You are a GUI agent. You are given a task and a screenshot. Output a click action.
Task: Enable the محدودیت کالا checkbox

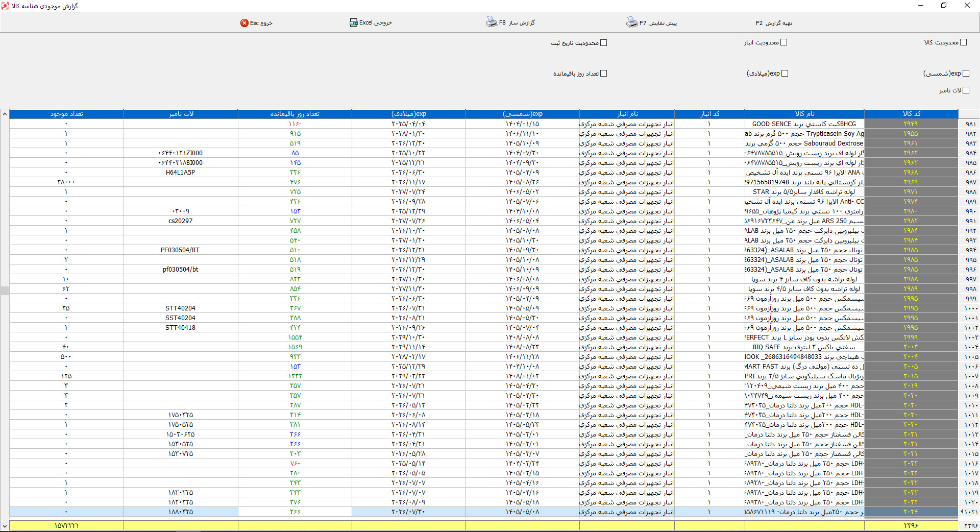(963, 42)
